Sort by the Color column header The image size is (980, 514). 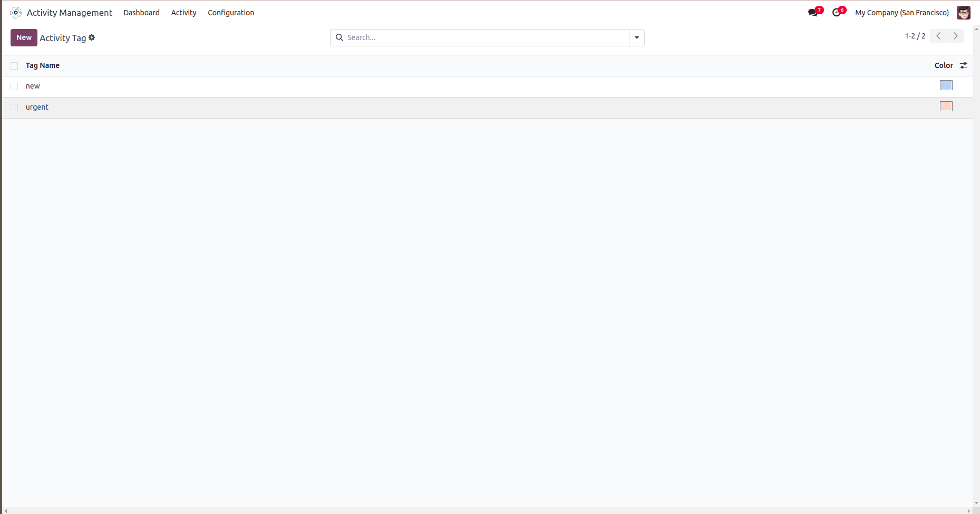tap(944, 65)
